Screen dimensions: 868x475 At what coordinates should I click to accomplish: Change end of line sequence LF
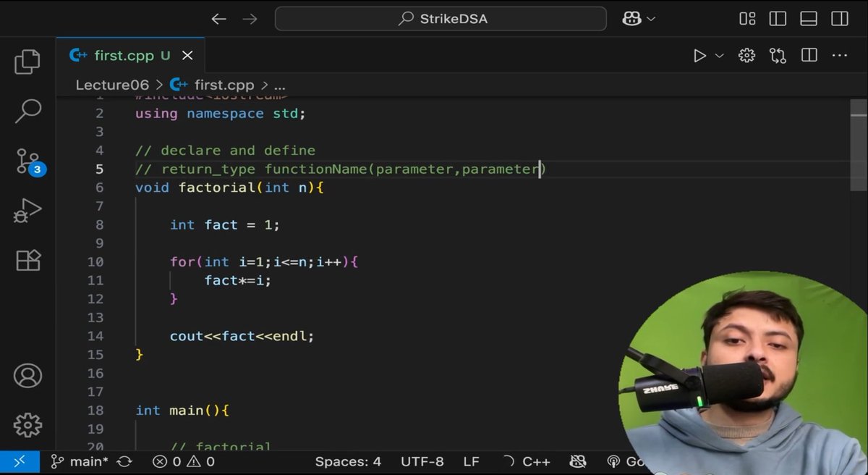click(x=471, y=461)
